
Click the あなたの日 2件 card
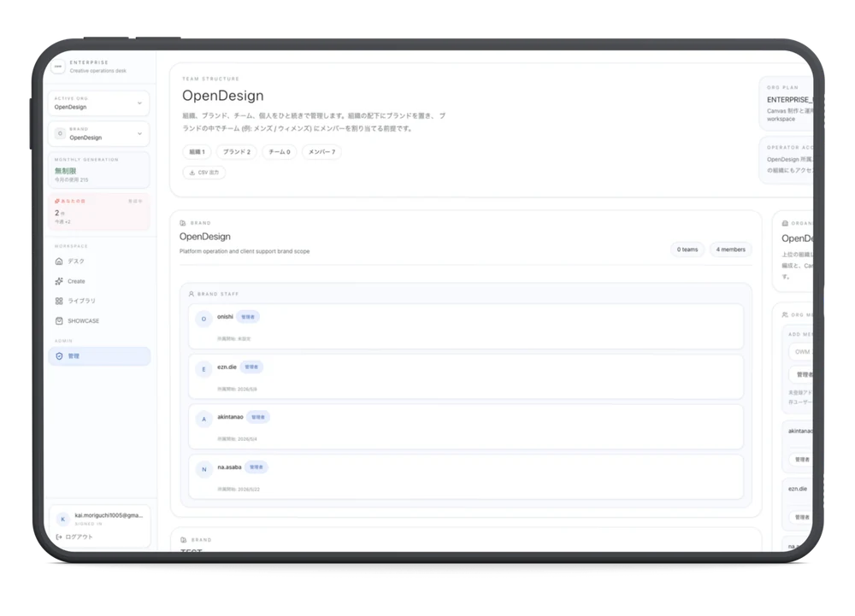point(98,211)
